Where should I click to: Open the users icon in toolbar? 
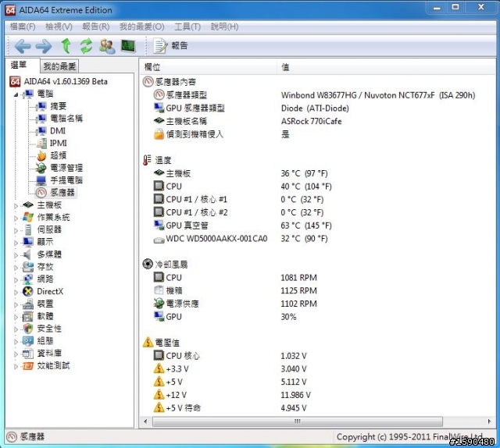point(107,46)
